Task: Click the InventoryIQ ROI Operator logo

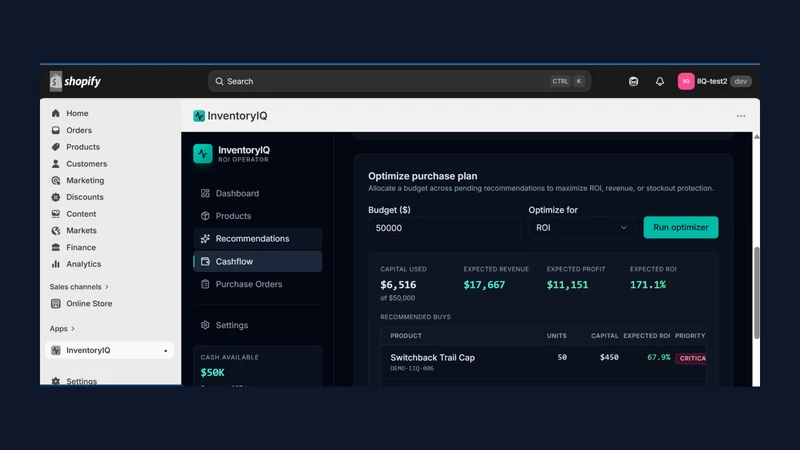Action: [x=203, y=154]
